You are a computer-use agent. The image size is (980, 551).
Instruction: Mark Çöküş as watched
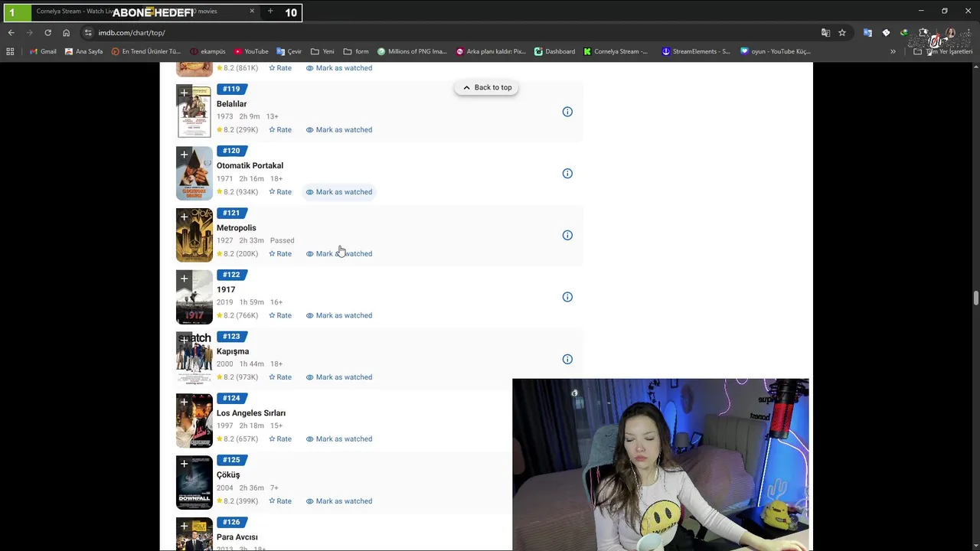(339, 501)
